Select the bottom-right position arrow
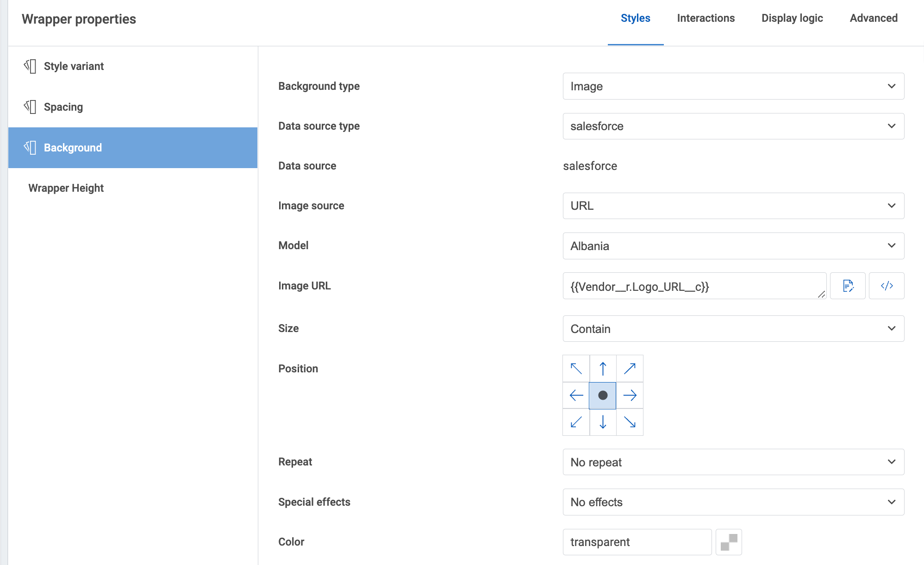 (630, 422)
